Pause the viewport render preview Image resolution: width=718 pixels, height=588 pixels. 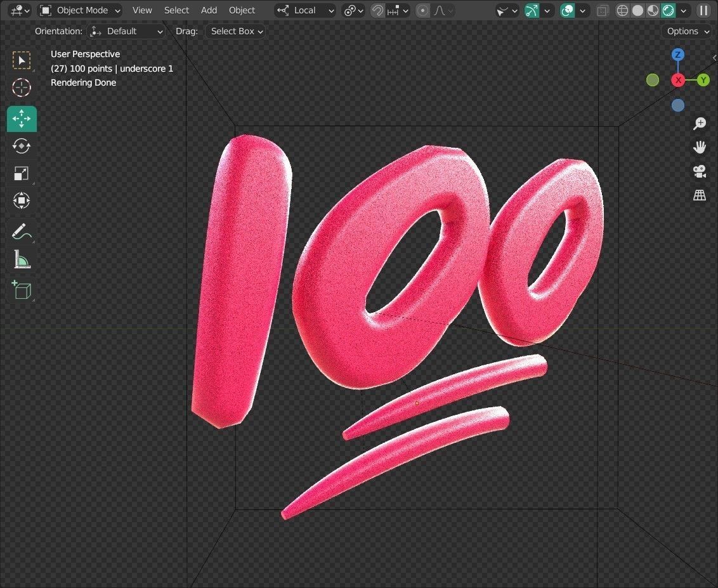704,11
